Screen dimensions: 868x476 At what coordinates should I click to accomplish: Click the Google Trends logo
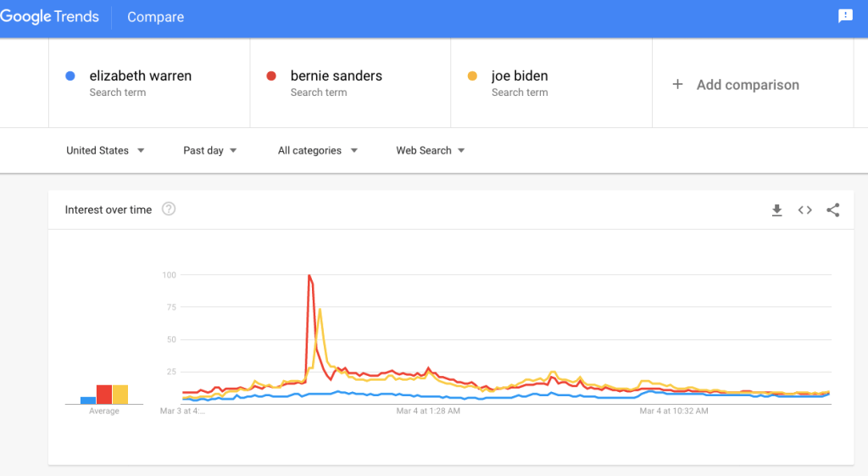(x=50, y=17)
